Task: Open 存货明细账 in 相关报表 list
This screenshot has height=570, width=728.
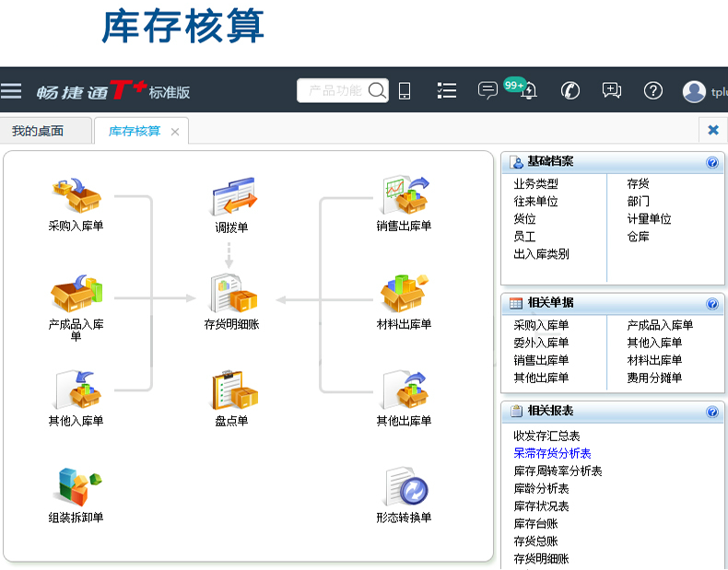Action: click(541, 559)
